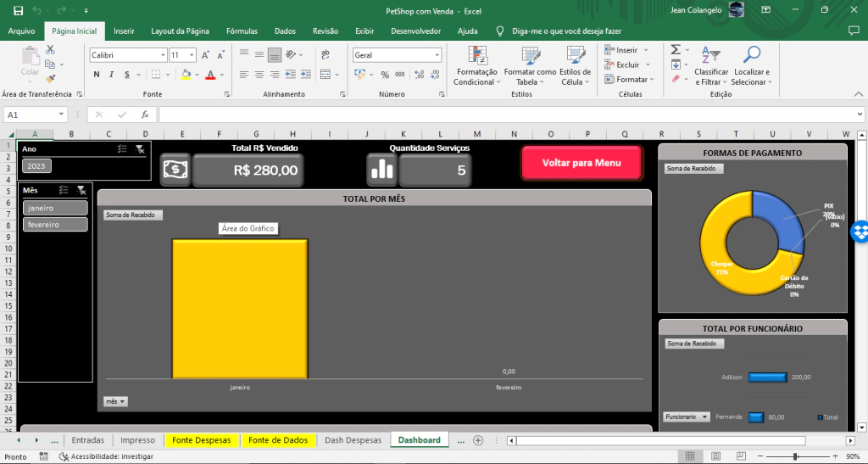Click the Name Box showing A1
Viewport: 868px width, 464px height.
[31, 115]
